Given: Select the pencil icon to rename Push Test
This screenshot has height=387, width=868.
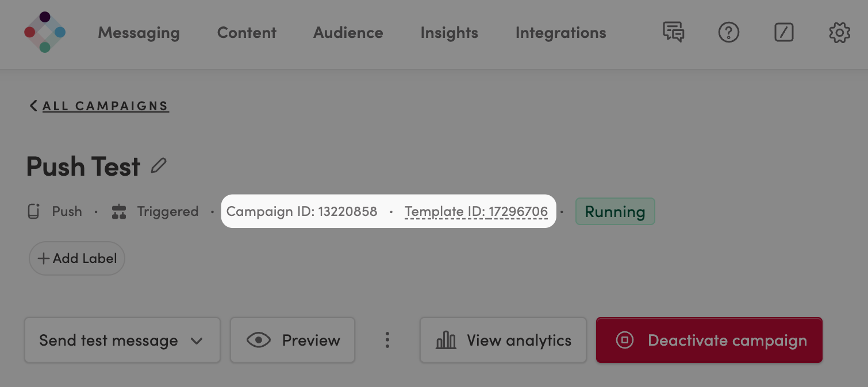Looking at the screenshot, I should 159,166.
